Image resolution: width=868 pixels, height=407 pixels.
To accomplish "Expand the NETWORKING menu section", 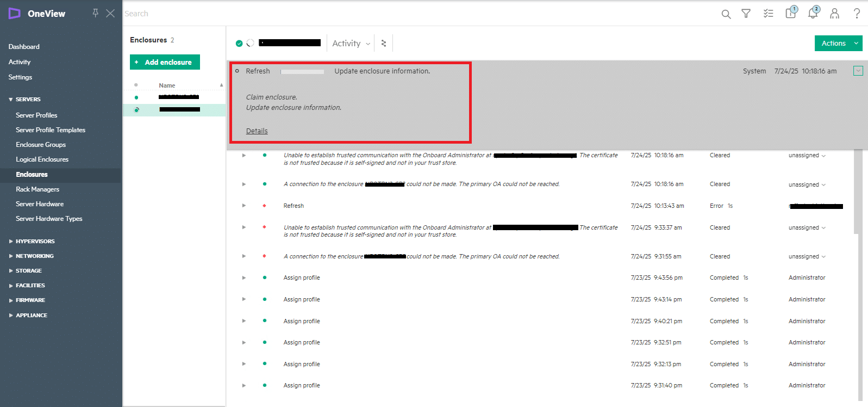I will point(11,256).
